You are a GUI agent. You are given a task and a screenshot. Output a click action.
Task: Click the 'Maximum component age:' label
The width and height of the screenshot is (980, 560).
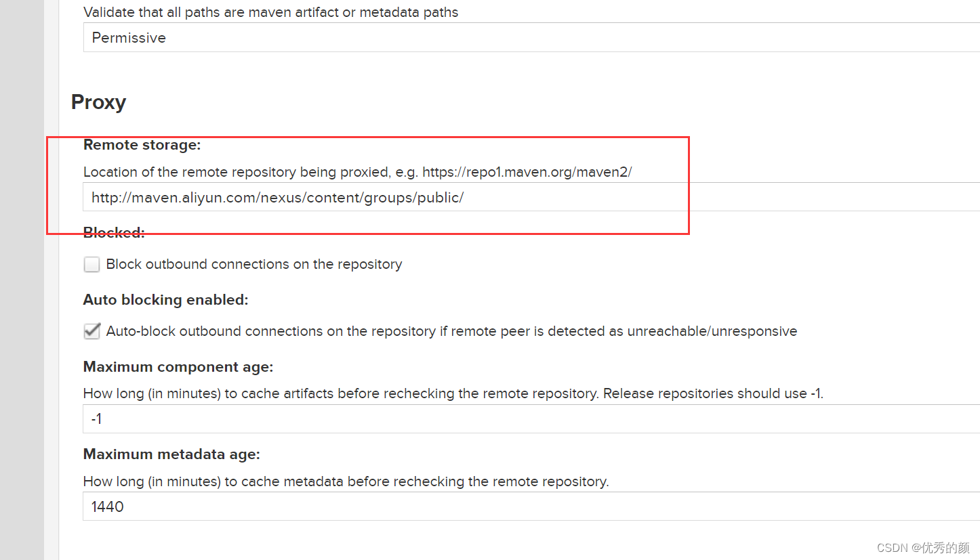[x=178, y=367]
